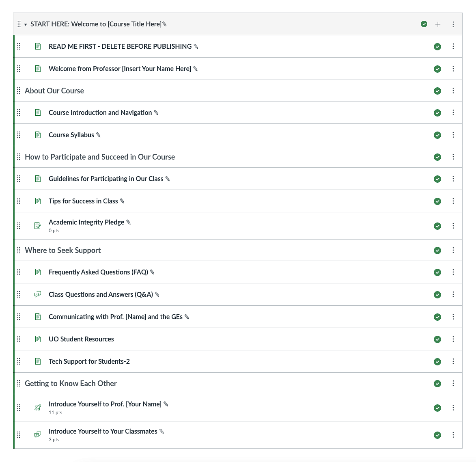Click the page icon beside Frequently Asked Questions
The height and width of the screenshot is (462, 476).
(38, 272)
